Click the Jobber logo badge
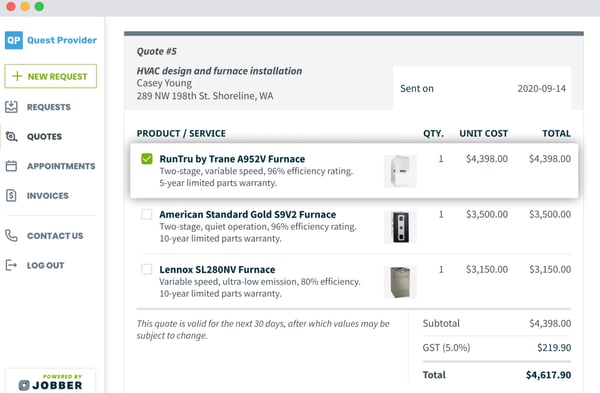The image size is (600, 393). [51, 382]
